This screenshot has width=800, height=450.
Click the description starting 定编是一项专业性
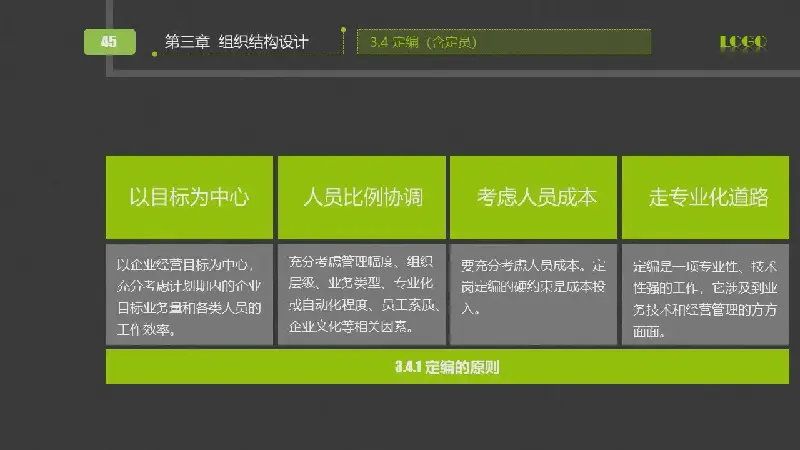click(705, 294)
